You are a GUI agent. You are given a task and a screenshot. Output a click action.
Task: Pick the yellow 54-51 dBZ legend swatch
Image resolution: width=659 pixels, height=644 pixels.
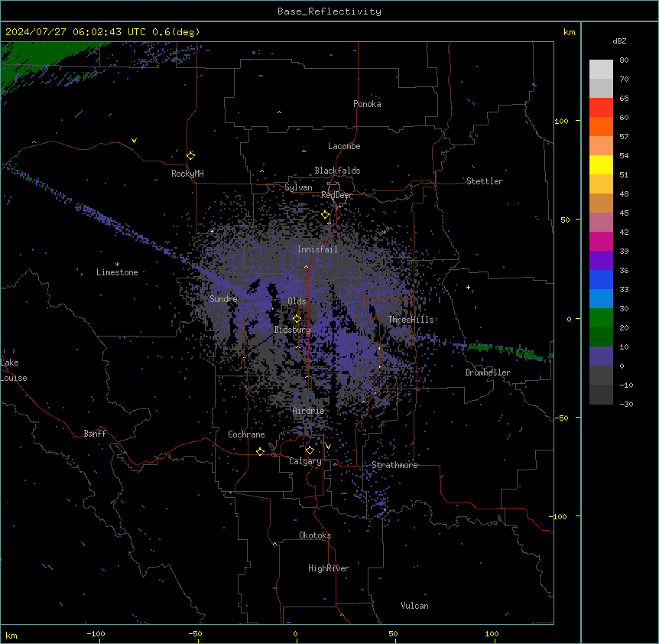[x=601, y=165]
